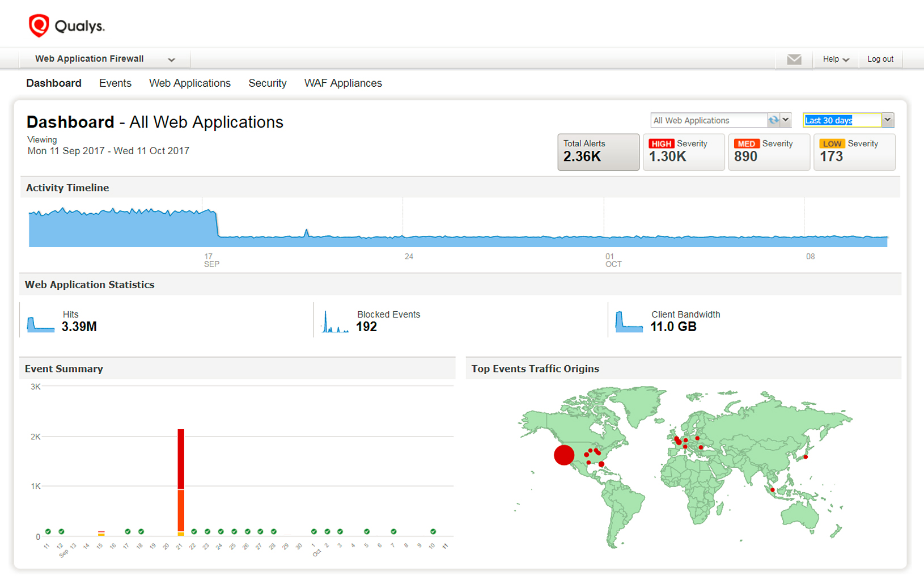This screenshot has width=924, height=584.
Task: Click the tall red bar in Event Summary
Action: (181, 459)
